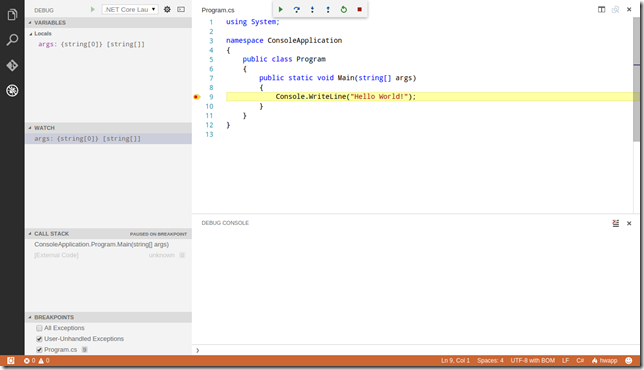Collapse the WATCH section
Image resolution: width=644 pixels, height=370 pixels.
coord(108,128)
